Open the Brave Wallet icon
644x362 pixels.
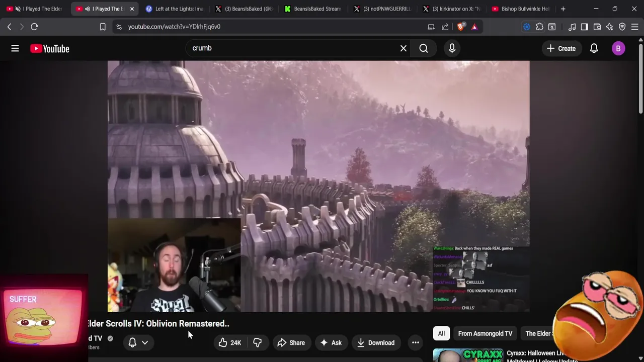pos(597,27)
